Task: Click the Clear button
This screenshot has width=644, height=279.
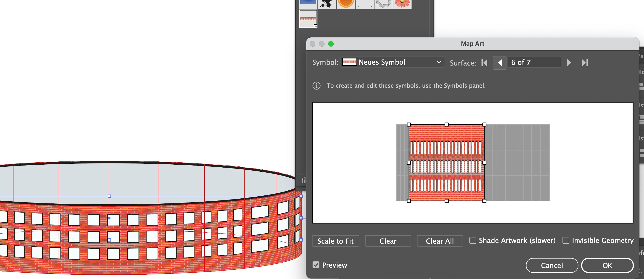Action: click(x=388, y=241)
